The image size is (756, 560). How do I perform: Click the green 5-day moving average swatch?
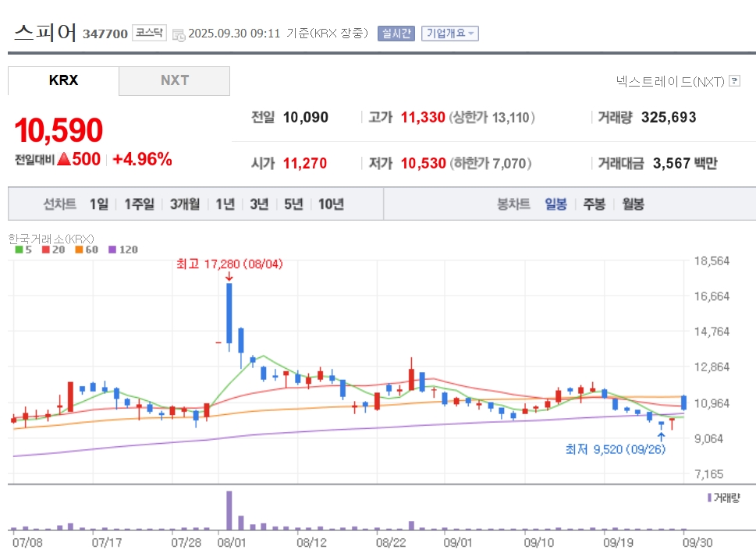point(19,250)
